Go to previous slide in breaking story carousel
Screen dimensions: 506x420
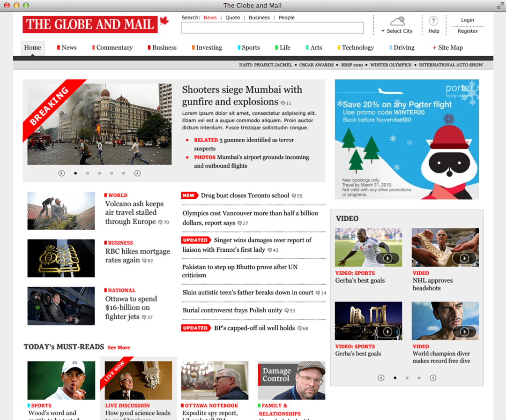pyautogui.click(x=61, y=173)
